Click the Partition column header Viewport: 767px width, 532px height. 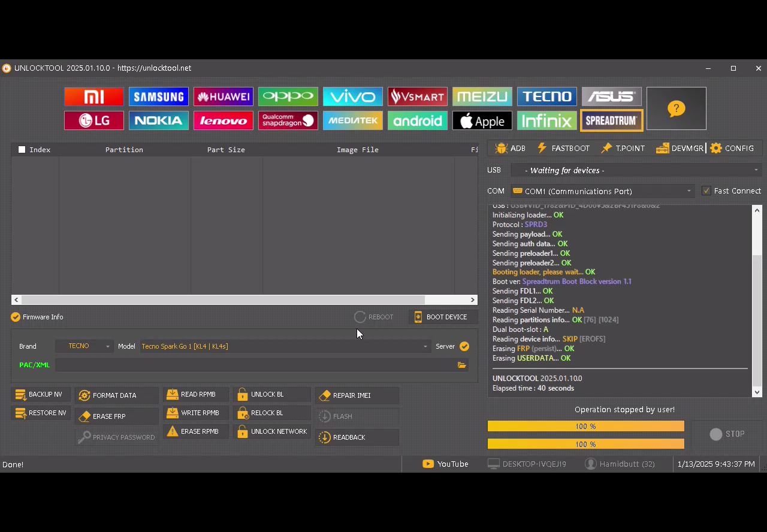tap(125, 150)
